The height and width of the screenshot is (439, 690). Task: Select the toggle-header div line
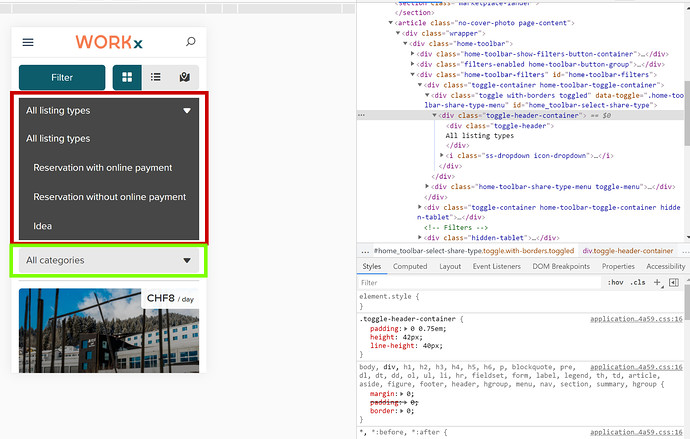(x=499, y=126)
